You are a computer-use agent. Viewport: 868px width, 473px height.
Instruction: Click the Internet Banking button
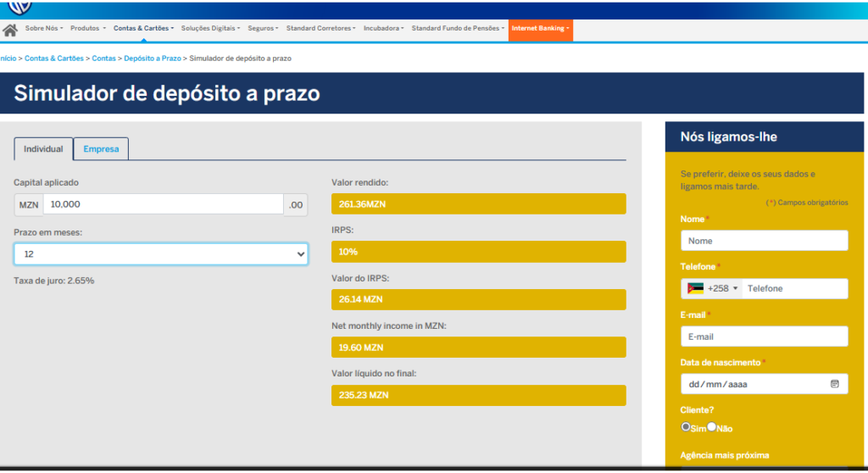coord(540,30)
